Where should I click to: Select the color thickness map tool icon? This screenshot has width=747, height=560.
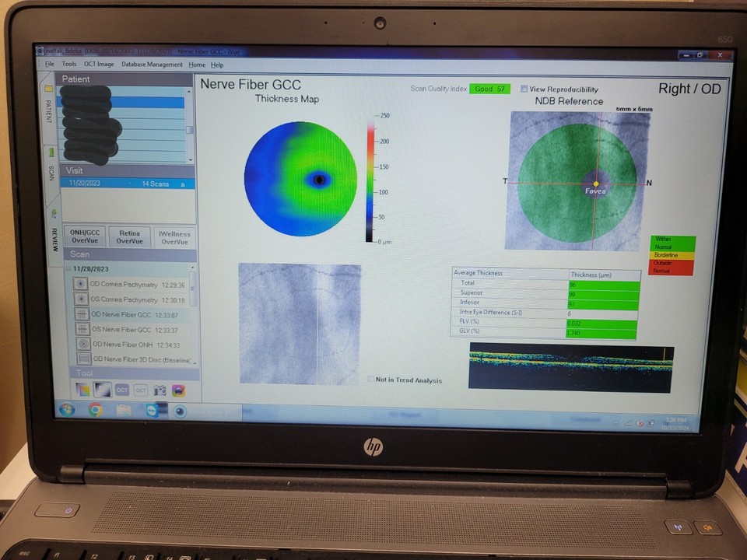(82, 389)
